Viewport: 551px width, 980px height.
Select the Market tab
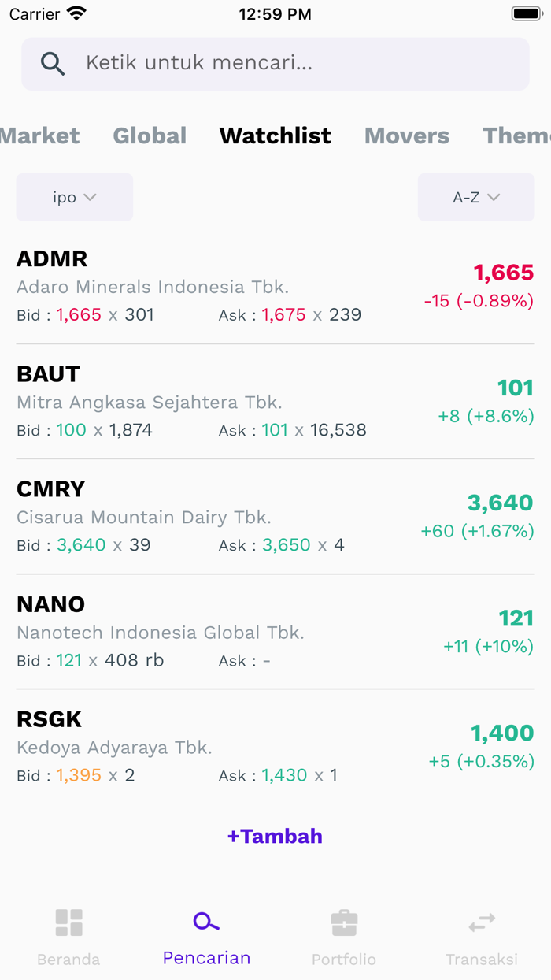tap(39, 135)
